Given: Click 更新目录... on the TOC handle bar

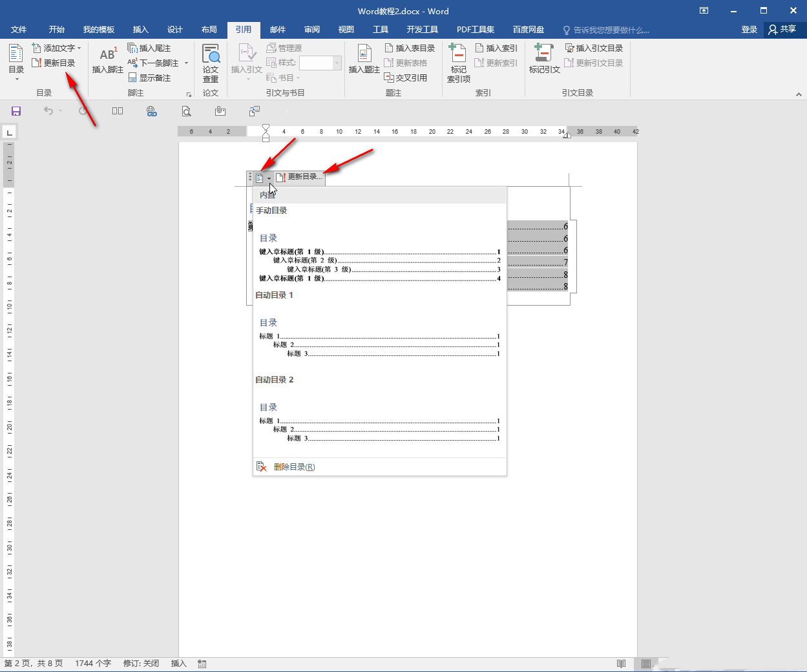Looking at the screenshot, I should click(x=299, y=177).
